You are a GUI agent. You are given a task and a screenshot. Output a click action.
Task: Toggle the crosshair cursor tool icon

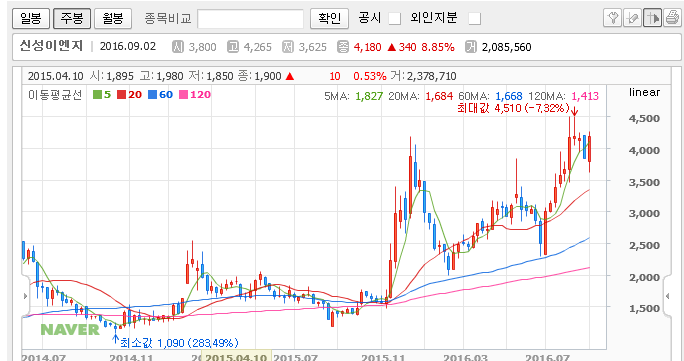tap(652, 18)
